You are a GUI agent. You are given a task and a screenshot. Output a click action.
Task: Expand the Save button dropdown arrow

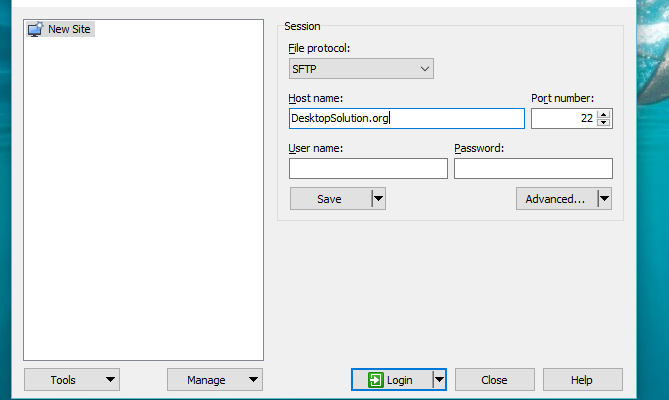pyautogui.click(x=378, y=199)
